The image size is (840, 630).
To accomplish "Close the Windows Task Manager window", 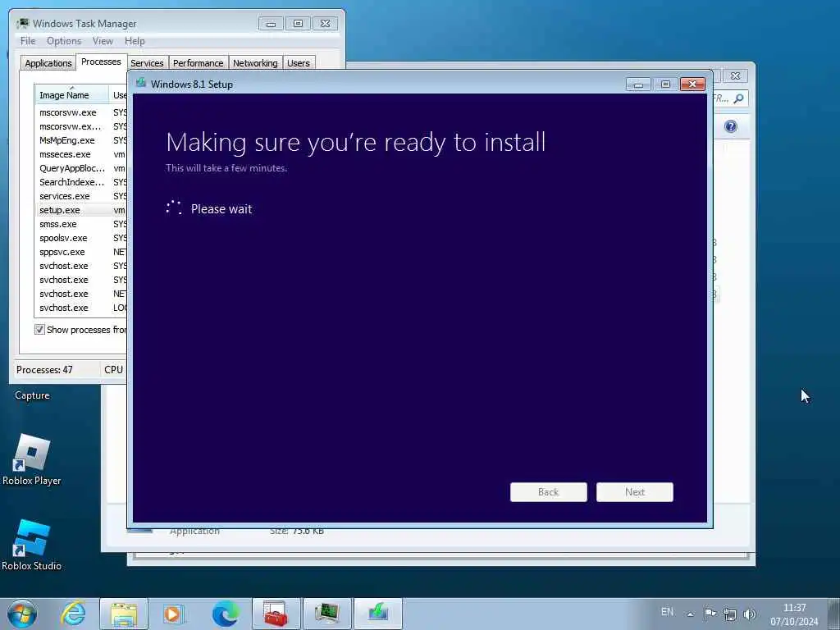I will point(325,24).
